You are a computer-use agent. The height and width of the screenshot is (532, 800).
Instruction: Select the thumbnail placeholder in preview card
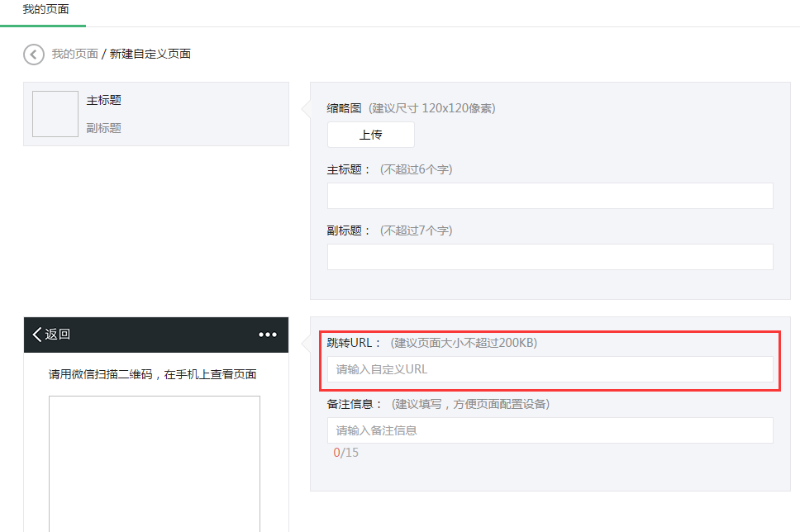pyautogui.click(x=55, y=114)
